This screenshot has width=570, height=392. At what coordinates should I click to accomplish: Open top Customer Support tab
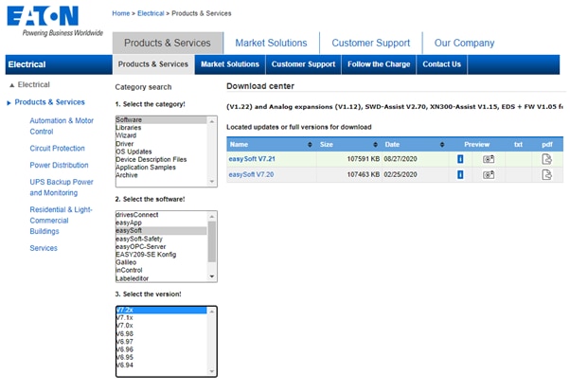click(371, 43)
